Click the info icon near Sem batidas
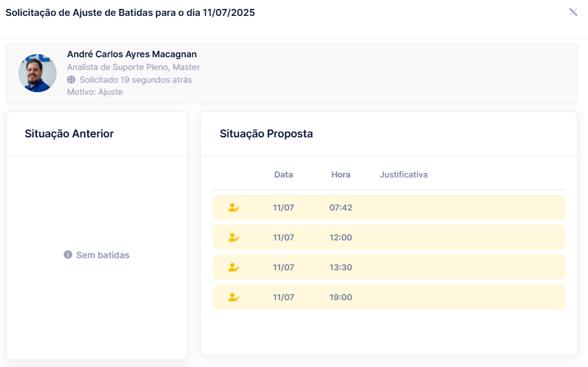The image size is (588, 367). coord(68,255)
